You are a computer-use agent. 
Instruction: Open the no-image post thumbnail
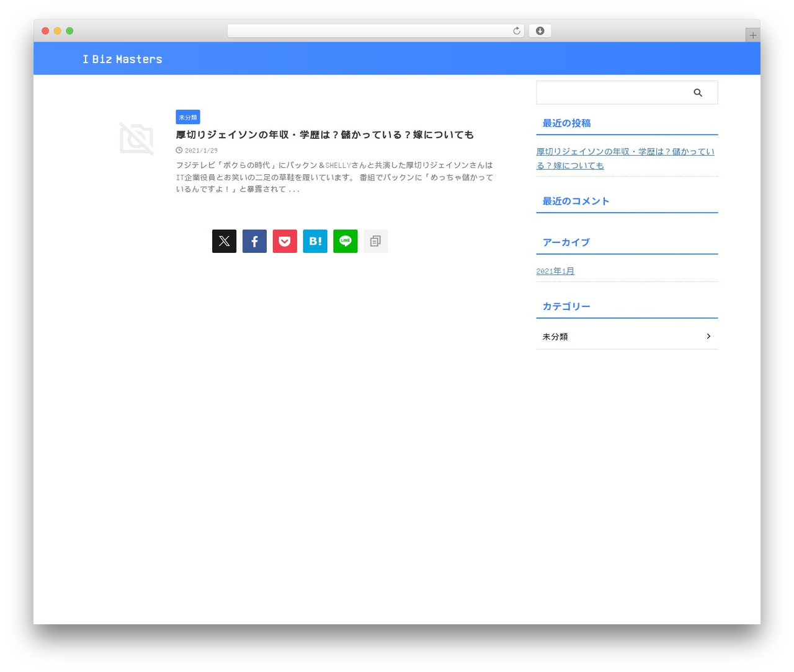tap(136, 138)
